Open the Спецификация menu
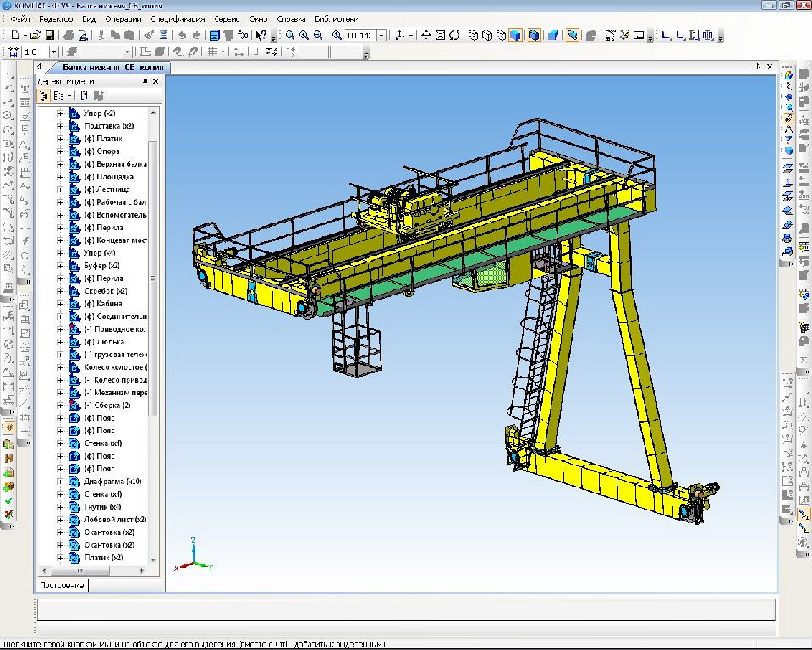 pos(176,19)
